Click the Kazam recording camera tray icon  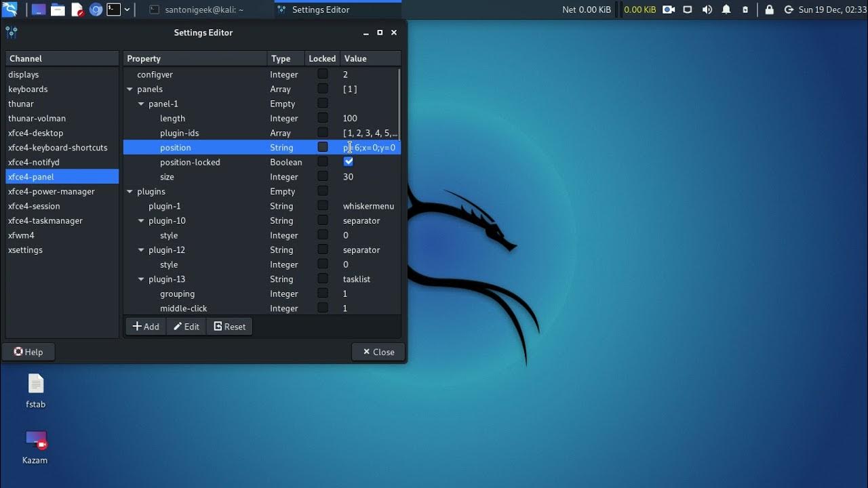pyautogui.click(x=669, y=9)
